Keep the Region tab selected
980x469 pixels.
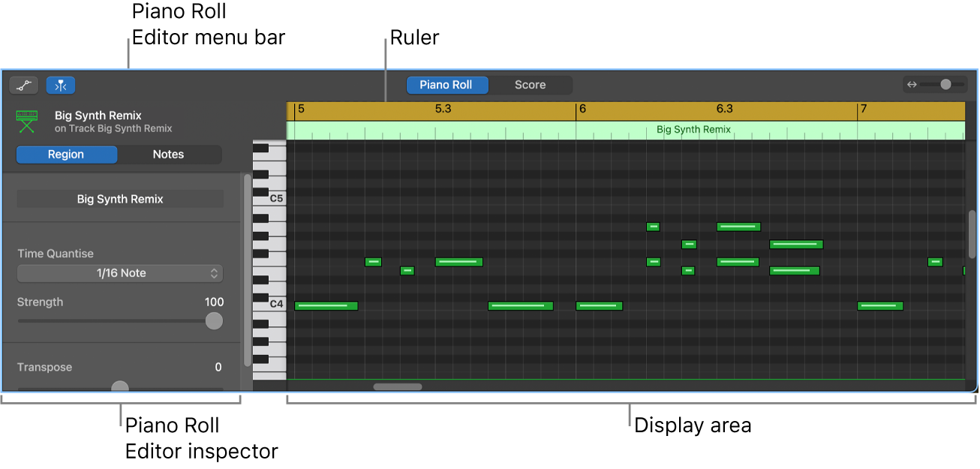pyautogui.click(x=66, y=155)
